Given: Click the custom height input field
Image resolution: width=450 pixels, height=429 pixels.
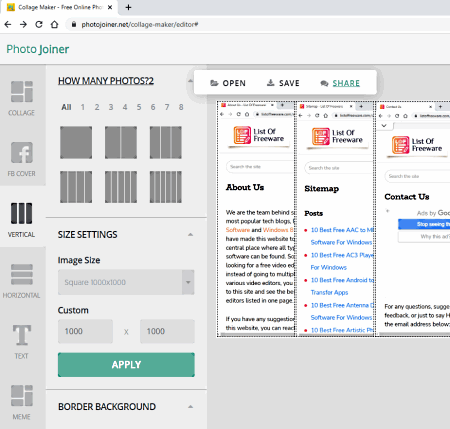Looking at the screenshot, I should tap(167, 331).
